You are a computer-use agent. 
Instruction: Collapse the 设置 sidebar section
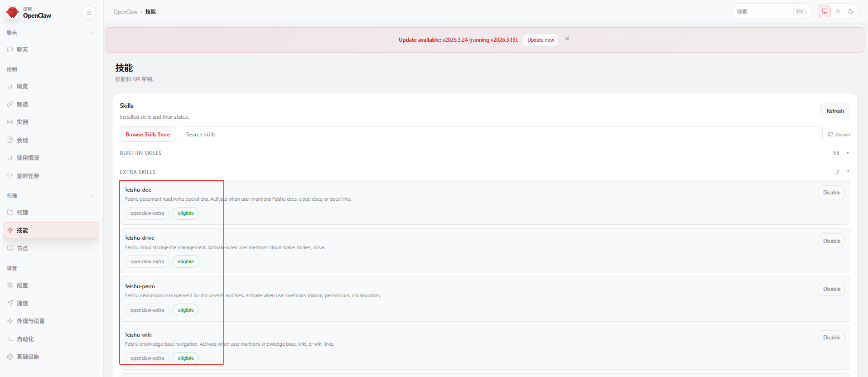click(92, 268)
